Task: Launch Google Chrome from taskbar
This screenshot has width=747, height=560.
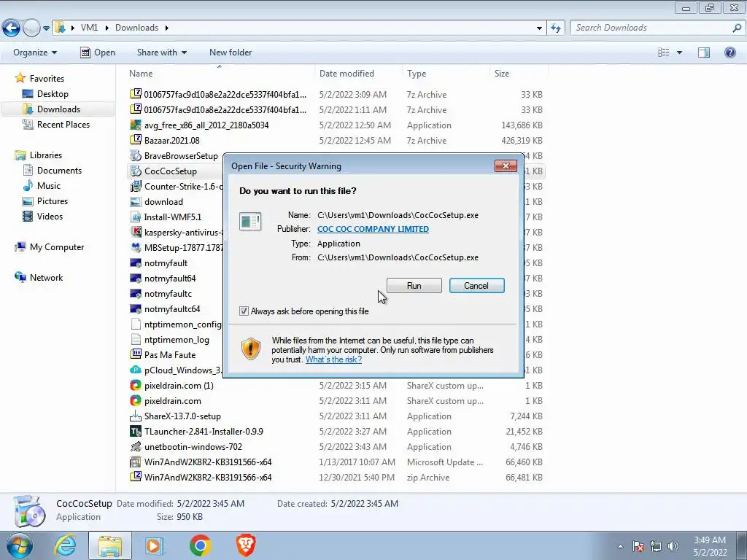Action: (x=200, y=545)
